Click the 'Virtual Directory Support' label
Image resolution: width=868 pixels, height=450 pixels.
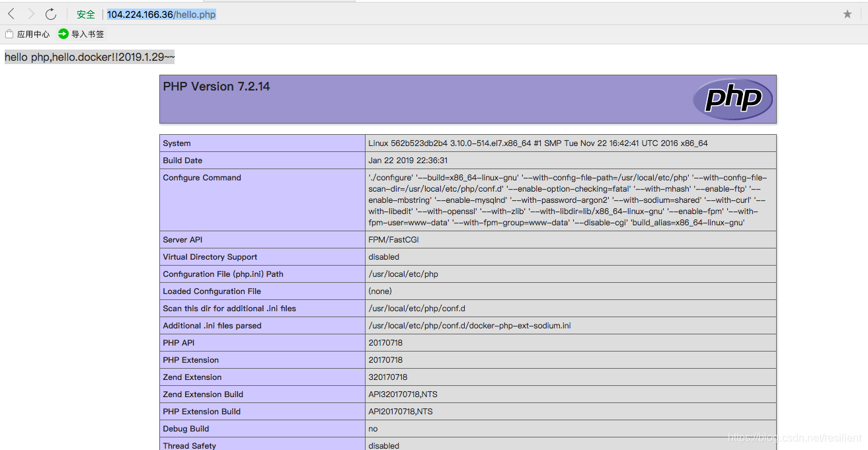pos(210,257)
